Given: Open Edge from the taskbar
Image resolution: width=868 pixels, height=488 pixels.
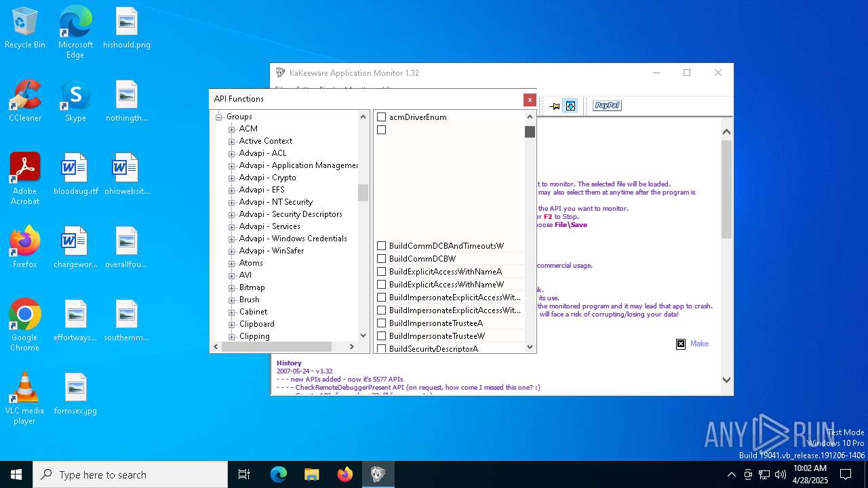Looking at the screenshot, I should coord(279,474).
